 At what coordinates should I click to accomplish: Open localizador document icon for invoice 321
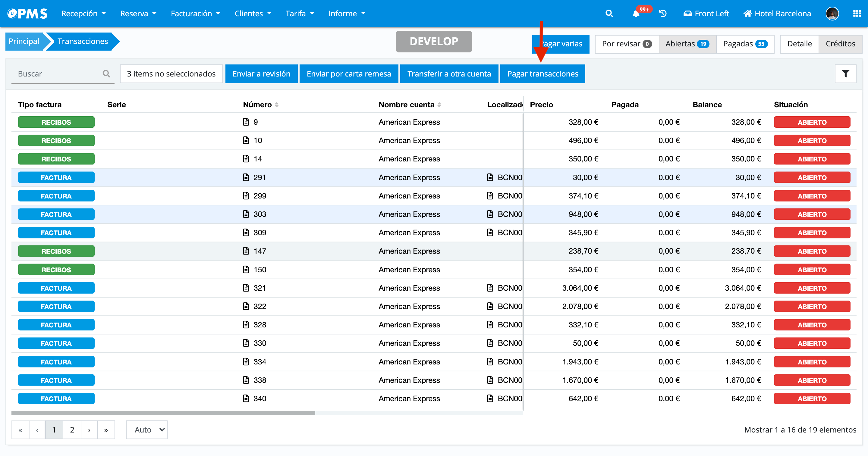coord(490,288)
